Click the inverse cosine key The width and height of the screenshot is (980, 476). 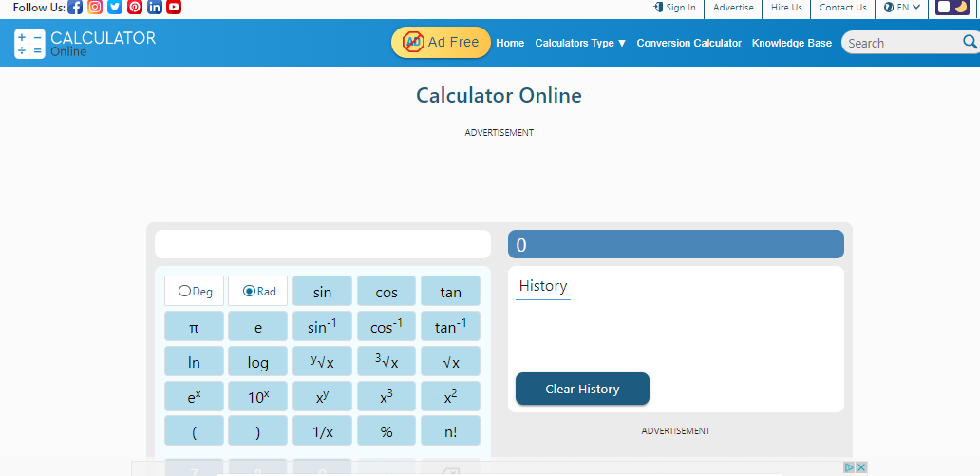click(386, 326)
